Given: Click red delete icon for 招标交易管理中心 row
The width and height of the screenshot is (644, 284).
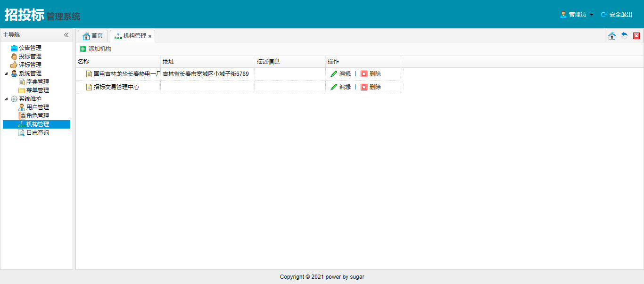Looking at the screenshot, I should click(x=364, y=87).
